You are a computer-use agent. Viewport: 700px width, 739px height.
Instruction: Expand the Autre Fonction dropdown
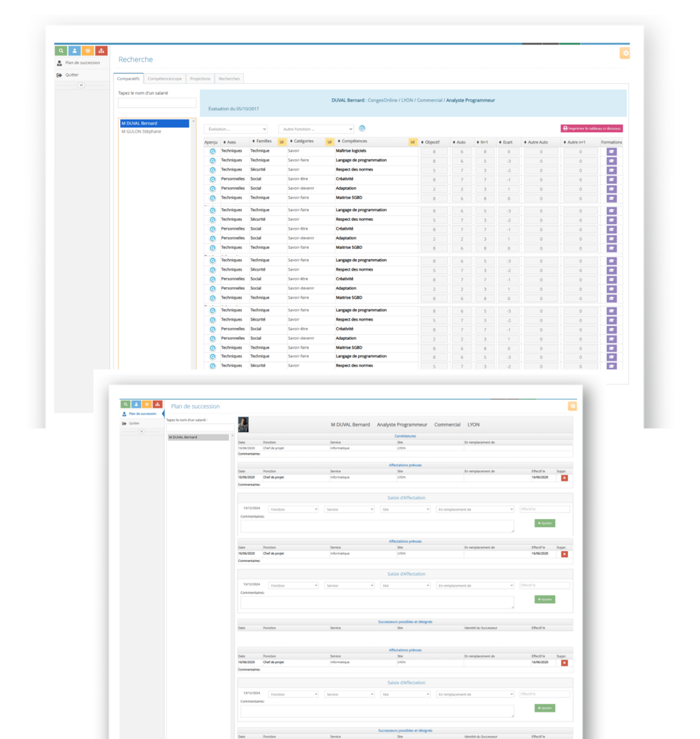click(x=316, y=129)
